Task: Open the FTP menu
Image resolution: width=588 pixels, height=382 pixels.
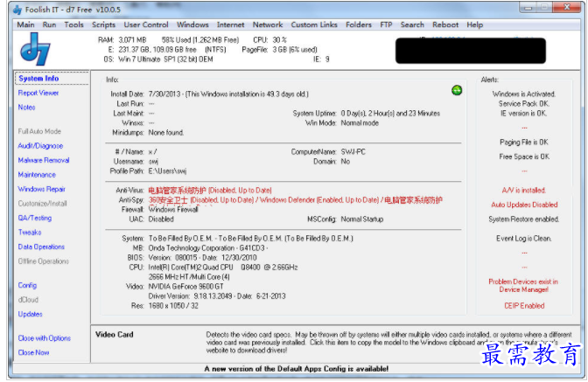Action: coord(386,24)
